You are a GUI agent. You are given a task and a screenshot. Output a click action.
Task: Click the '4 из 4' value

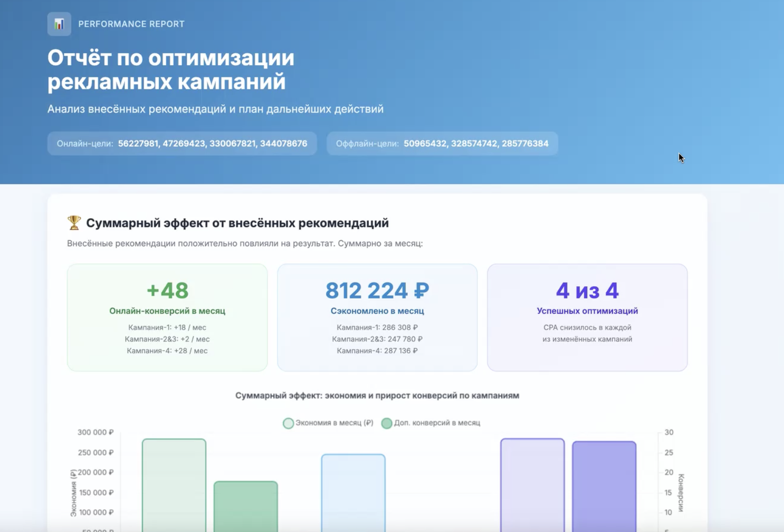click(x=588, y=290)
